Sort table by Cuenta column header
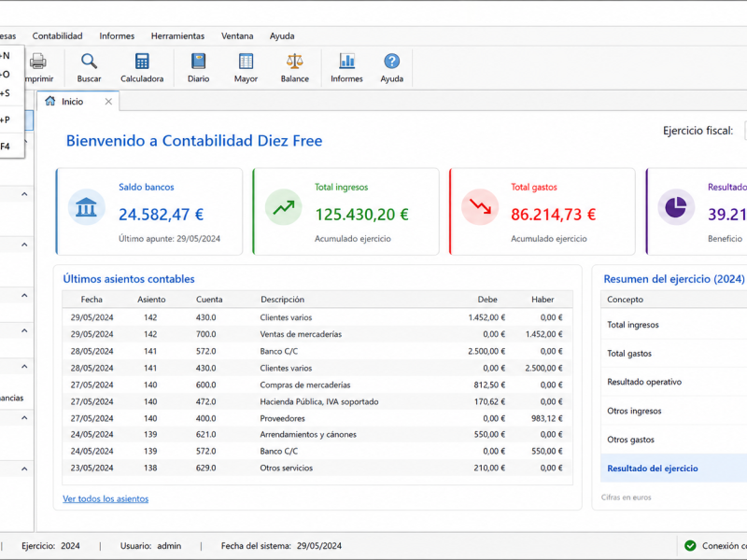The height and width of the screenshot is (560, 747). (x=209, y=300)
